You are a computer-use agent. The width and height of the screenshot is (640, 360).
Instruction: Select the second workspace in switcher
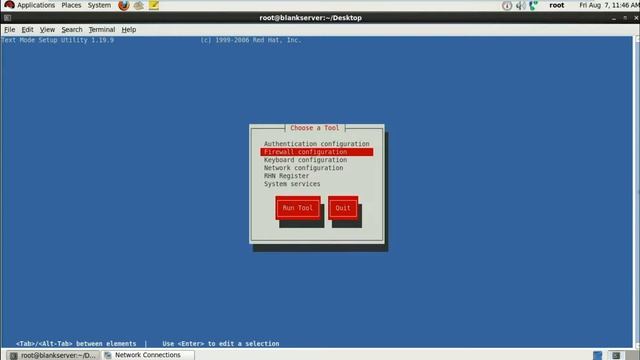tap(616, 355)
